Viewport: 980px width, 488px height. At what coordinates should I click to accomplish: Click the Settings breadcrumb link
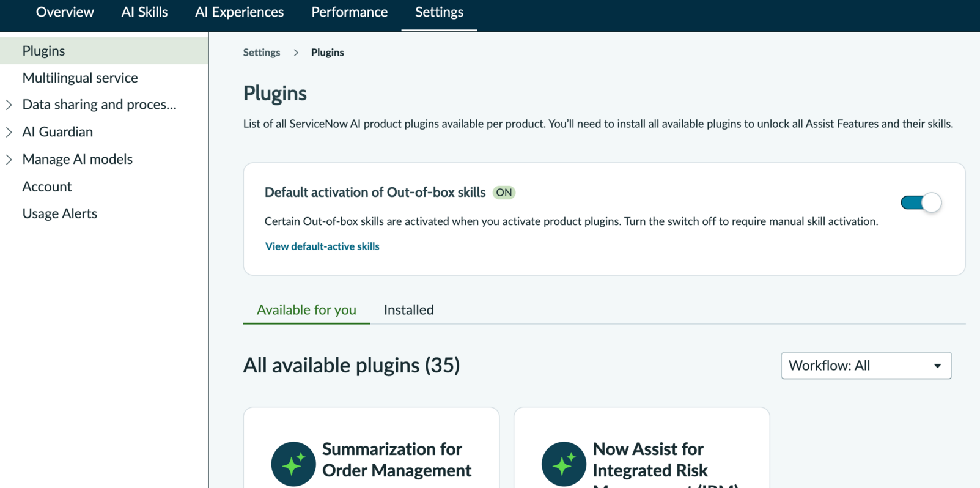(262, 53)
